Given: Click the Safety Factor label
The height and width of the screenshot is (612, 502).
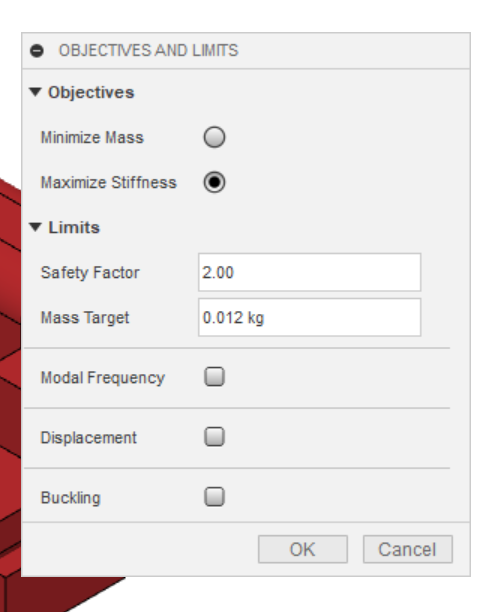Looking at the screenshot, I should pyautogui.click(x=90, y=273).
